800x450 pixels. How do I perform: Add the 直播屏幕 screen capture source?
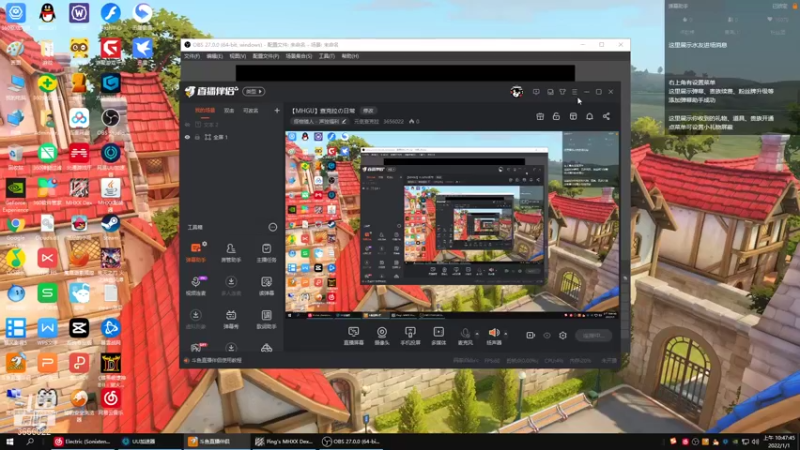tap(354, 336)
